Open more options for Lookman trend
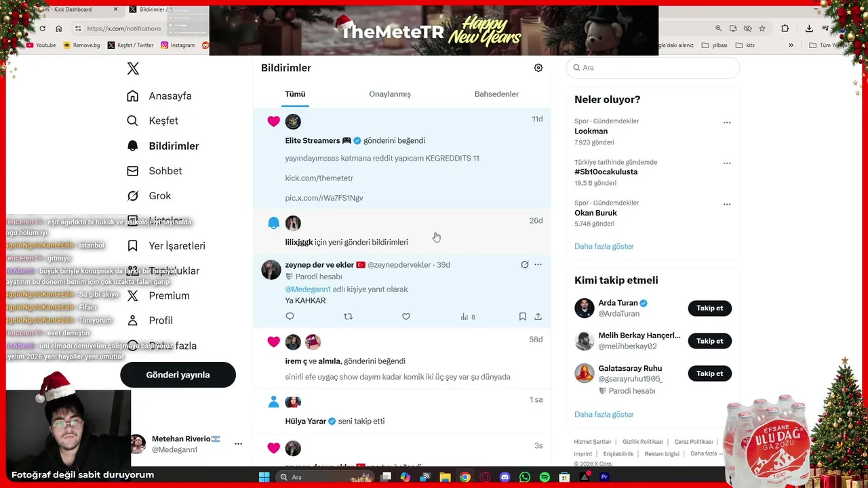This screenshot has height=488, width=868. click(x=727, y=123)
